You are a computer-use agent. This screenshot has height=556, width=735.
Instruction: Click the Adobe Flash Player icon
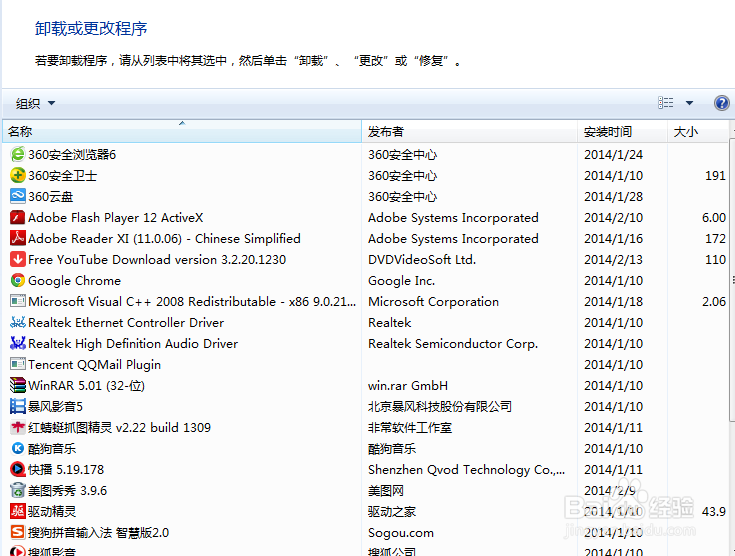17,218
